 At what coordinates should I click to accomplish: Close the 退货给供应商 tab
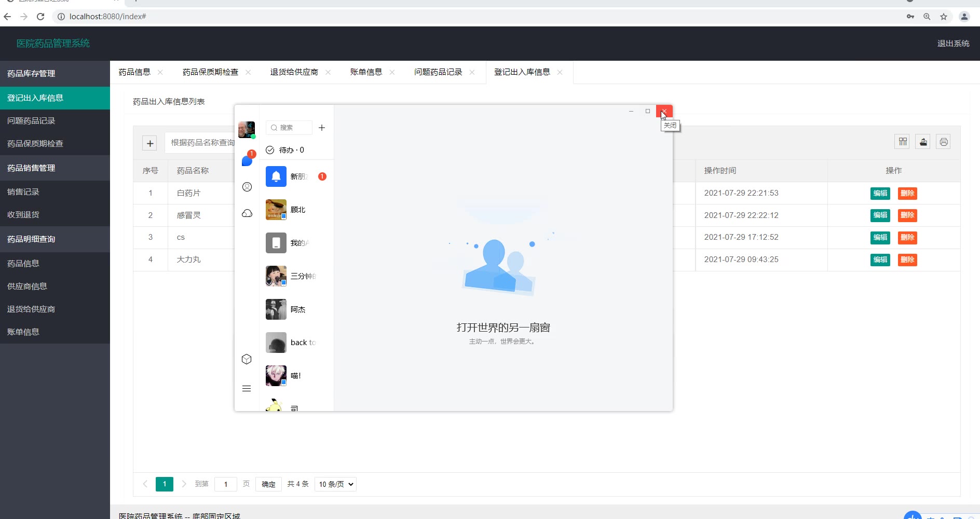coord(328,72)
